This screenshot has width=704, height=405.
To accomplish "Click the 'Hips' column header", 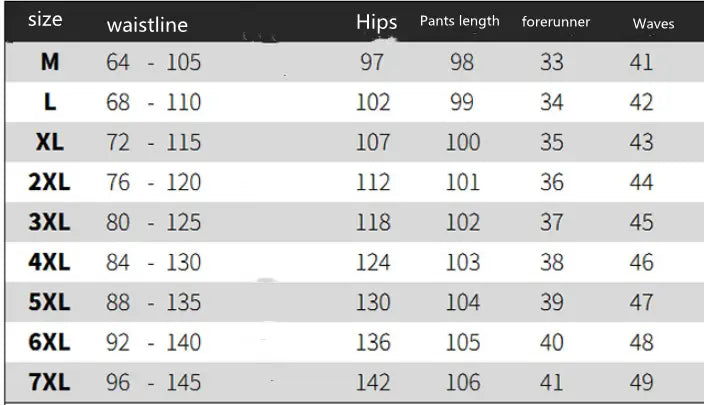I will 376,22.
